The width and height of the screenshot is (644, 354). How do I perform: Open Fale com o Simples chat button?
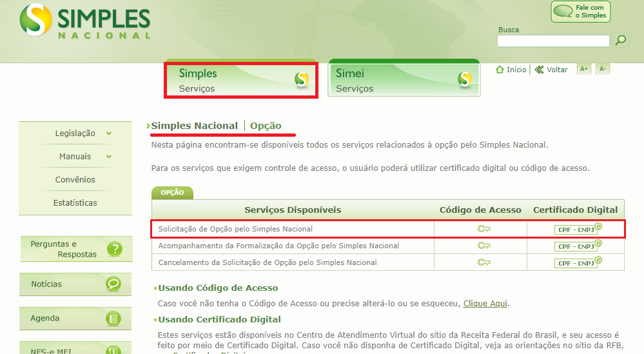[580, 12]
